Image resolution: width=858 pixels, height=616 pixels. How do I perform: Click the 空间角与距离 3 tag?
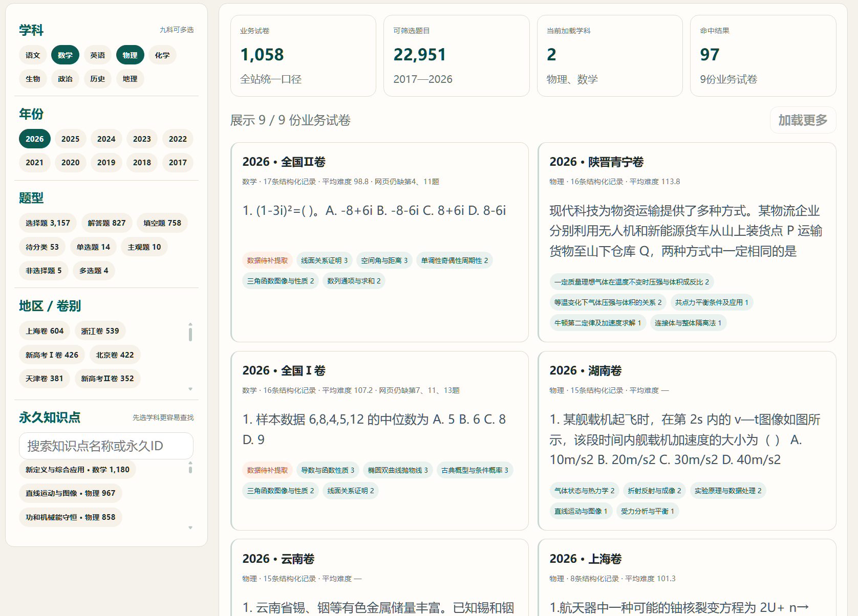tap(384, 260)
